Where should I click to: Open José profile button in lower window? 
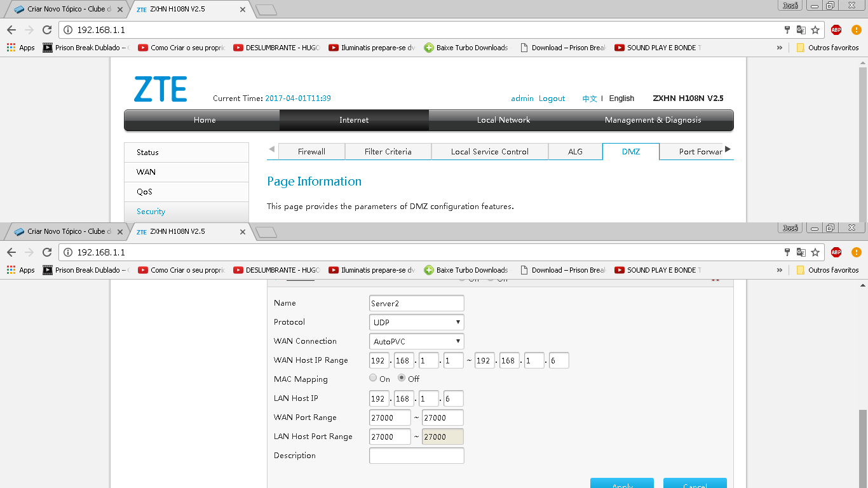tap(790, 227)
